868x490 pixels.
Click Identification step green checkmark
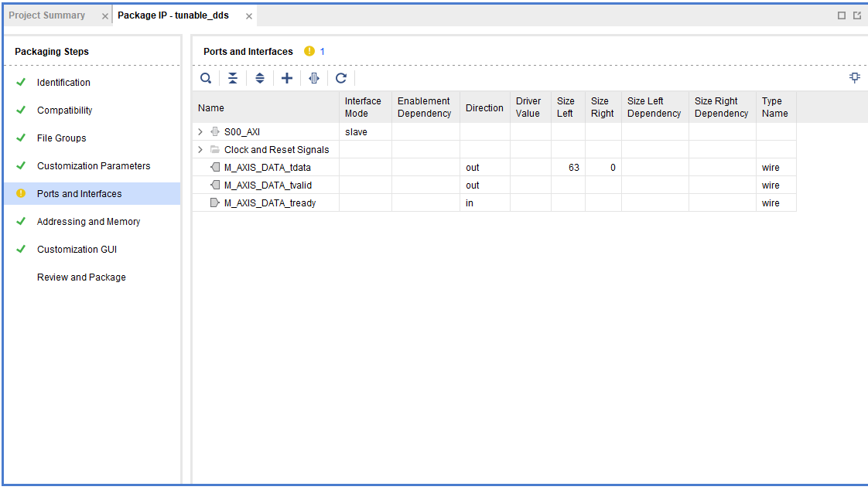tap(21, 82)
